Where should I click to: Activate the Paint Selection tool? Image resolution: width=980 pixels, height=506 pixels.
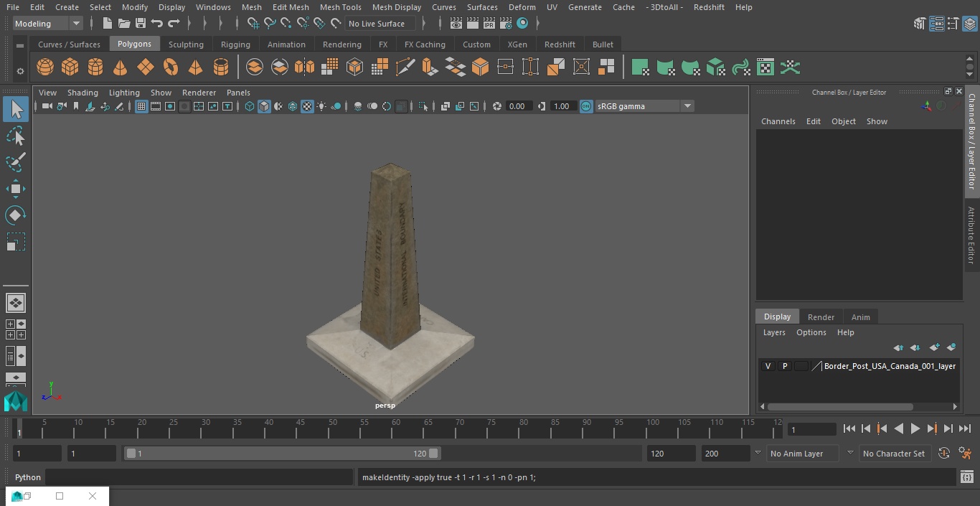coord(16,162)
